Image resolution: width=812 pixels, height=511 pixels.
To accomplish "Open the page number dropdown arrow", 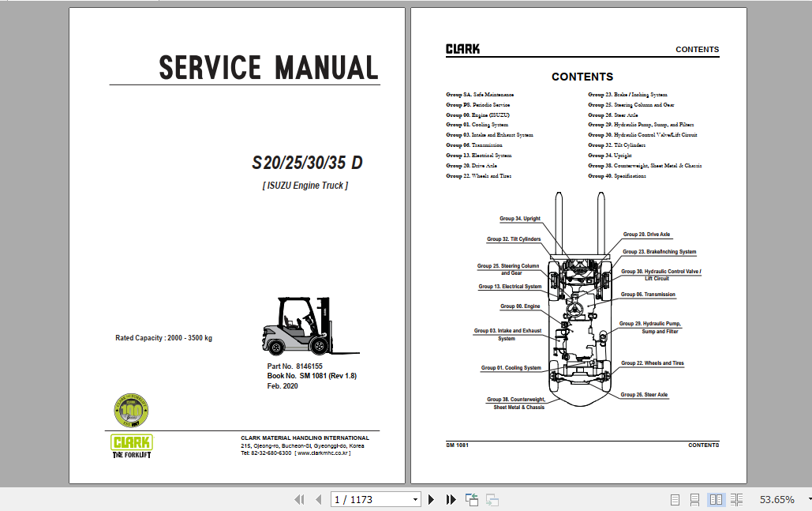I will tap(415, 500).
